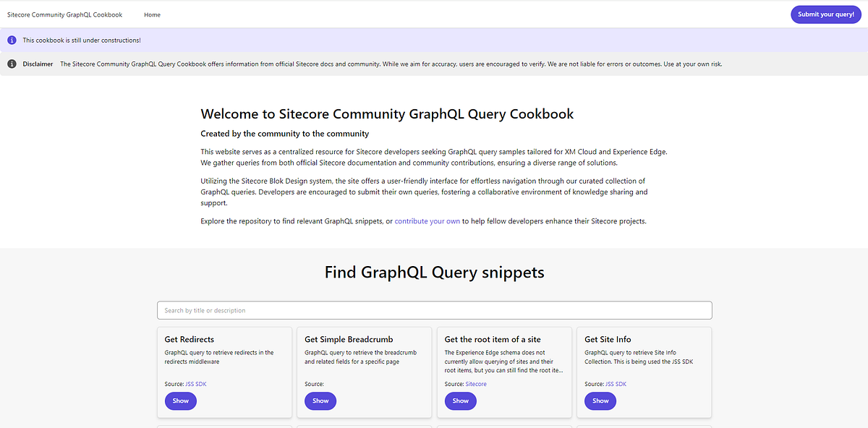Click the Find GraphQL Query snippets heading
This screenshot has width=868, height=428.
[434, 273]
